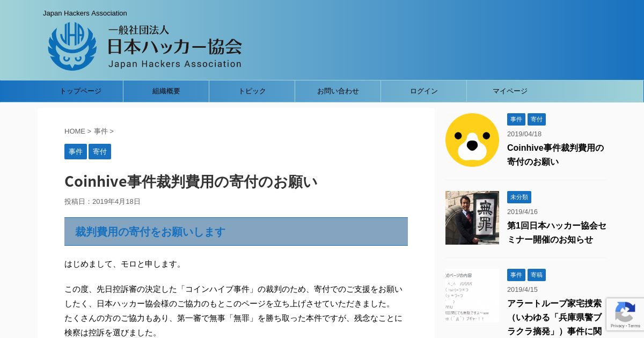Screen dimensions: 644x338
Task: Click the 事件 tag on sidebar Coinhive post
Action: click(516, 119)
